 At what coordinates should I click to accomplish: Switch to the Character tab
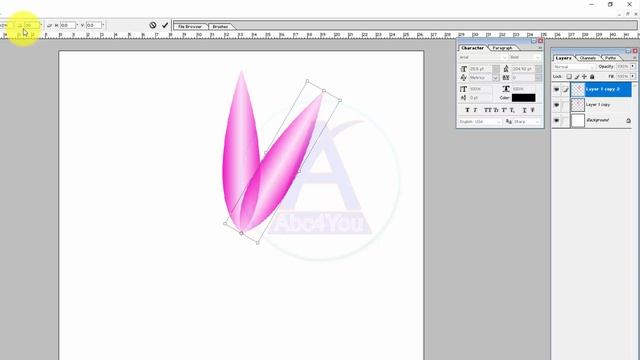pos(472,48)
